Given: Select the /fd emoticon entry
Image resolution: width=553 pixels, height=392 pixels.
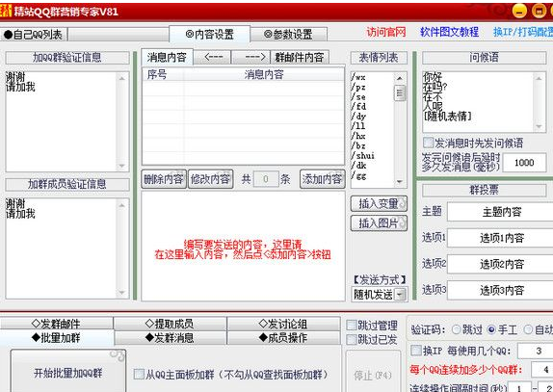Looking at the screenshot, I should point(358,106).
